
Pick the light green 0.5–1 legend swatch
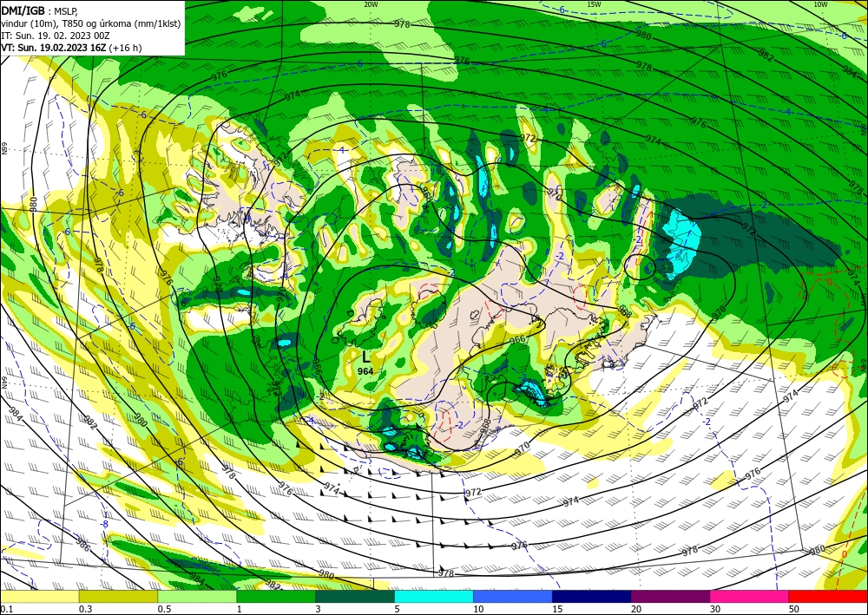197,597
